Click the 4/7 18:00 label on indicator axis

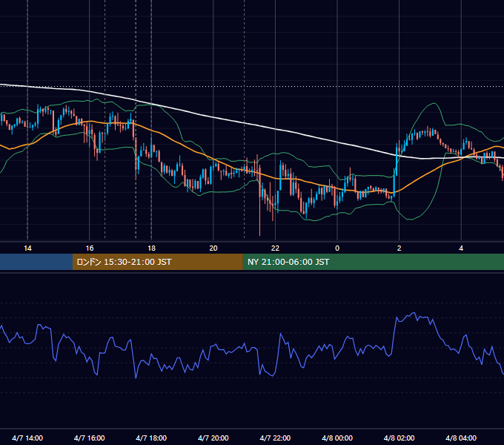pos(151,438)
